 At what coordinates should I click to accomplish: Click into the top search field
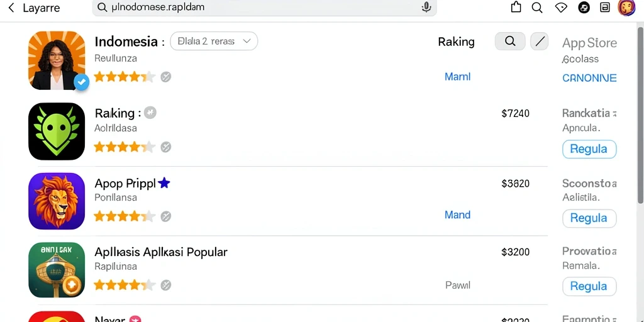(x=264, y=8)
